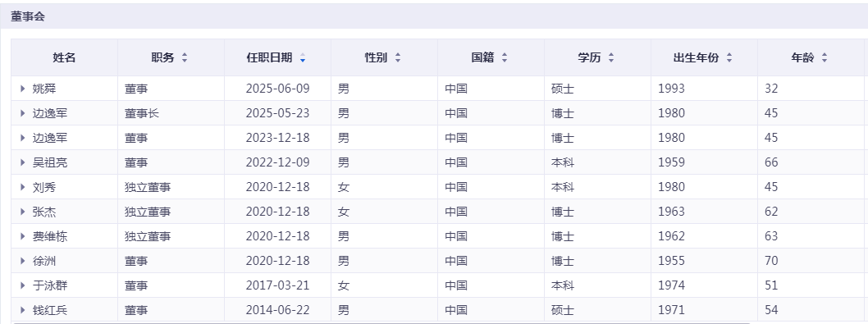Screen dimensions: 868x324
Task: Expand the 于泳群 row
Action: click(x=23, y=285)
